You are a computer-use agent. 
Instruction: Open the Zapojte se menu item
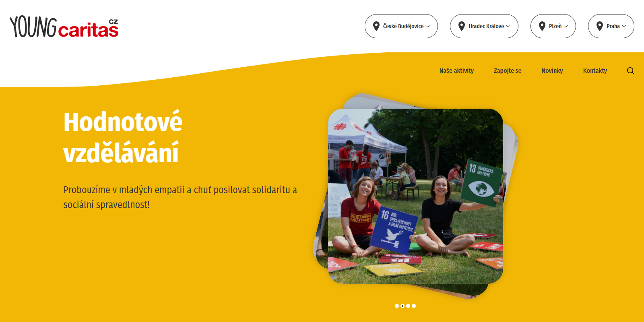(508, 70)
